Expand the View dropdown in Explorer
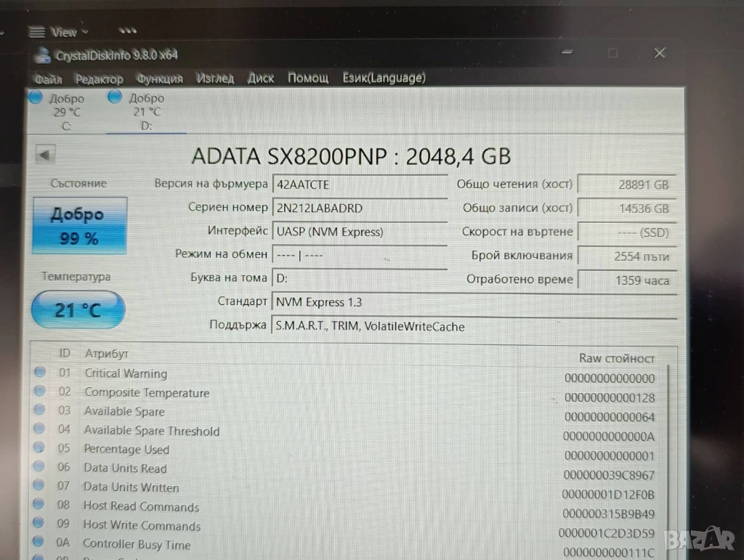Screen dimensions: 744x560 [58, 32]
